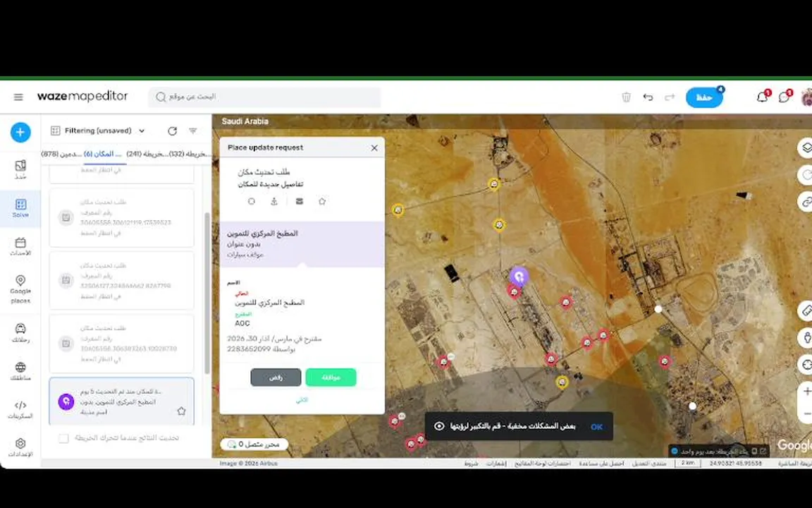The image size is (812, 508).
Task: Open the settings hexagon gear panel
Action: (x=20, y=447)
